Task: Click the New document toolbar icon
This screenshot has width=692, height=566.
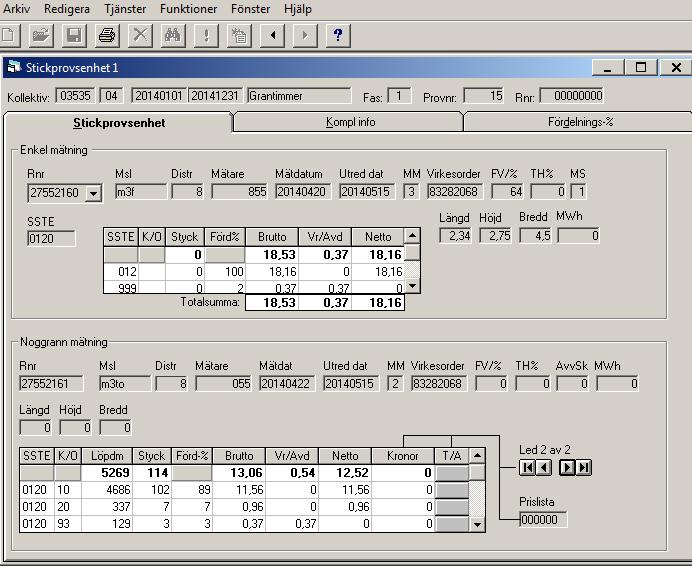Action: 10,35
